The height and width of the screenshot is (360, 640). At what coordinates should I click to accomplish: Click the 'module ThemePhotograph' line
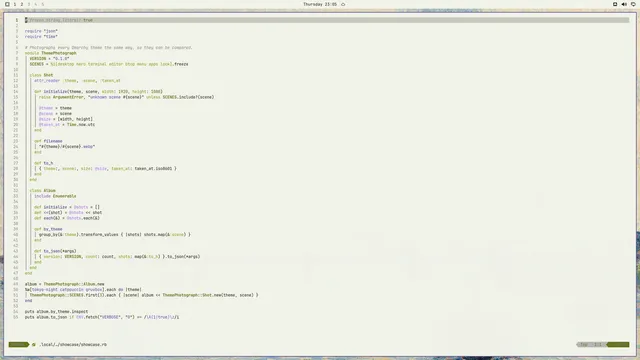tap(51, 53)
